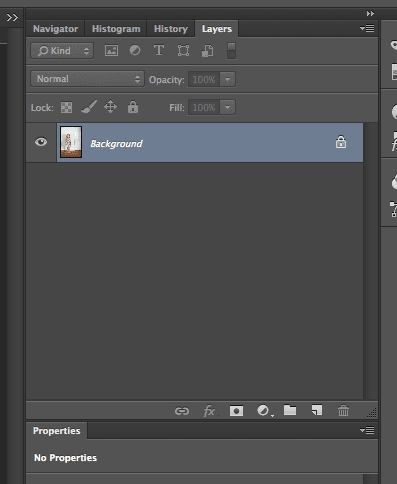The image size is (397, 484).
Task: Hide the Background layer with eye icon
Action: (41, 142)
